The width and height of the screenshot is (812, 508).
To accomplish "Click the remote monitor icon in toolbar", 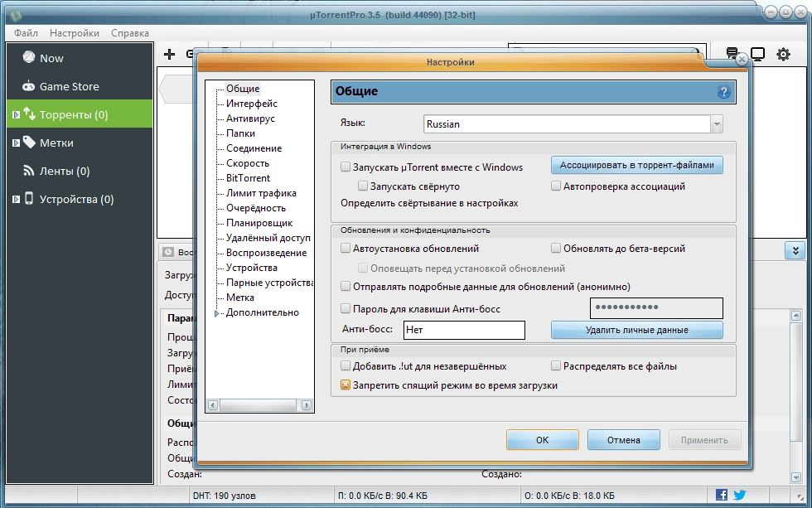I will point(757,54).
